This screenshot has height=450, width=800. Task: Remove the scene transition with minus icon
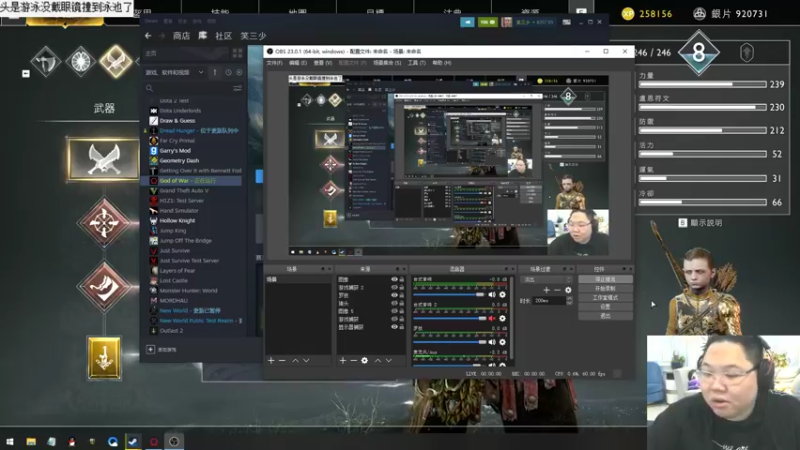(x=557, y=290)
